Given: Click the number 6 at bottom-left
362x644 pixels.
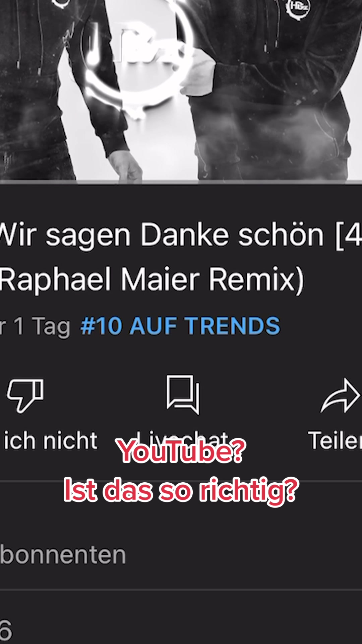Looking at the screenshot, I should (6, 630).
